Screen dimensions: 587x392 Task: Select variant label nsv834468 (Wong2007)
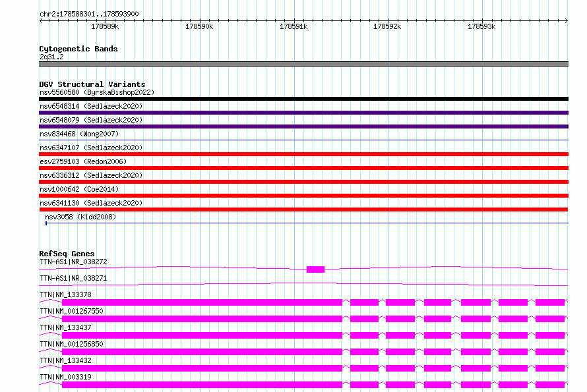pyautogui.click(x=79, y=134)
